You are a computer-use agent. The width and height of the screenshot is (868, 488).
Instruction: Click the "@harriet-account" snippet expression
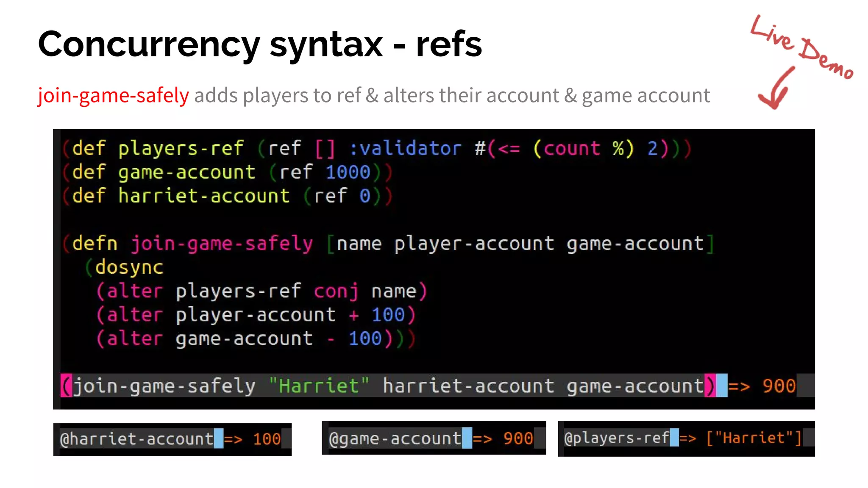[x=137, y=439]
